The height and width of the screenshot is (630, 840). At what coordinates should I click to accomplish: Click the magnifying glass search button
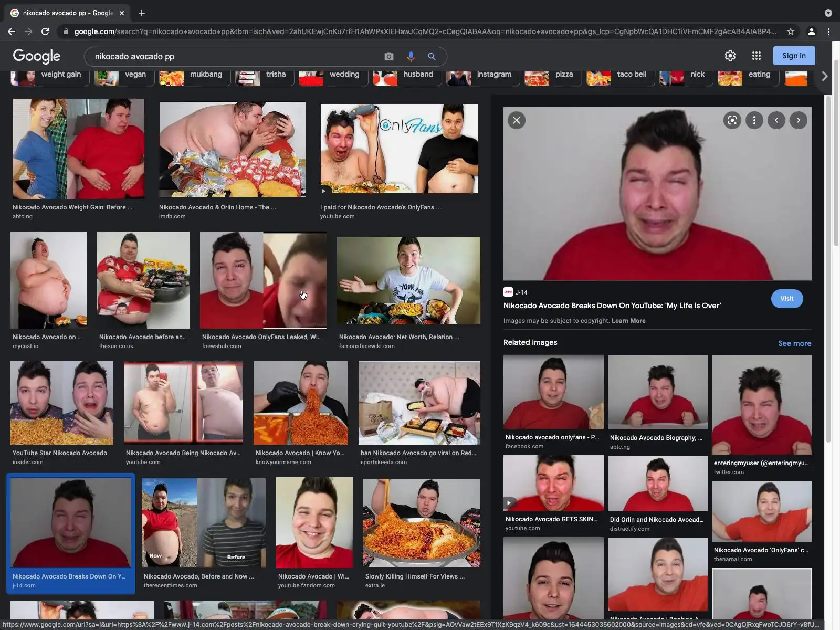(x=432, y=56)
